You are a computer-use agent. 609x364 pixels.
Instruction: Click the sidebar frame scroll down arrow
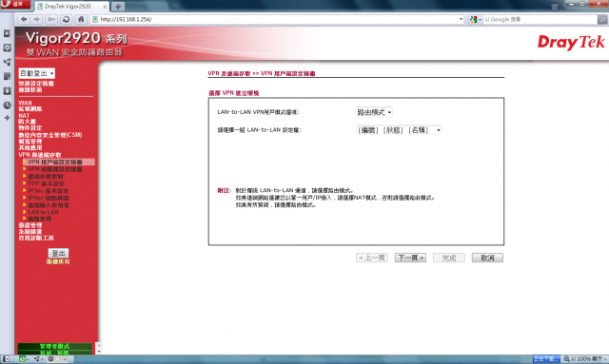click(x=99, y=352)
